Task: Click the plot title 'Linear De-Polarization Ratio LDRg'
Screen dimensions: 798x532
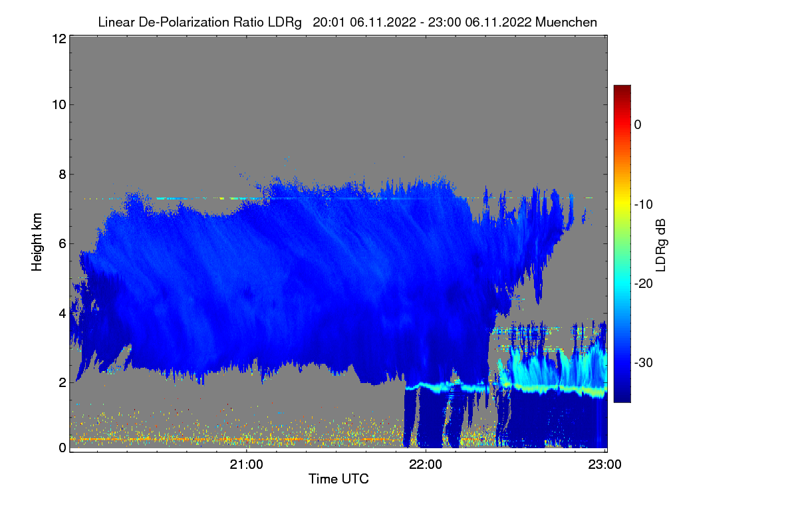Action: (x=199, y=23)
